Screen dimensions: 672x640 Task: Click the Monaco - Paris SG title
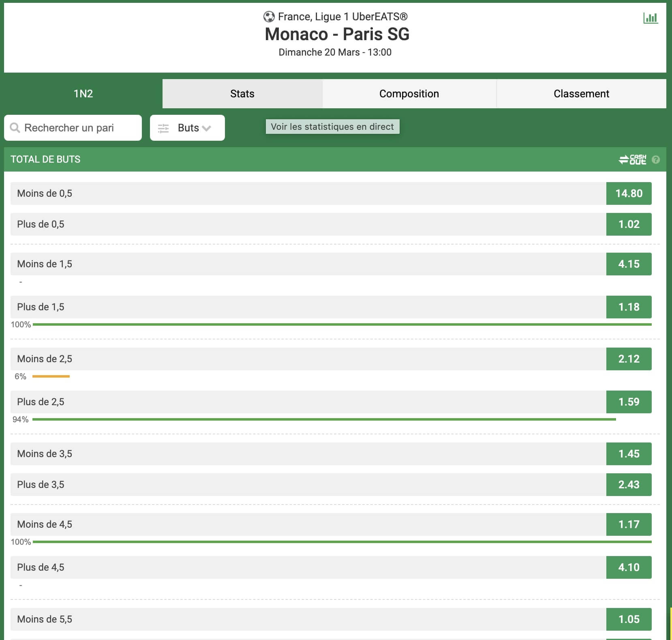pos(337,34)
